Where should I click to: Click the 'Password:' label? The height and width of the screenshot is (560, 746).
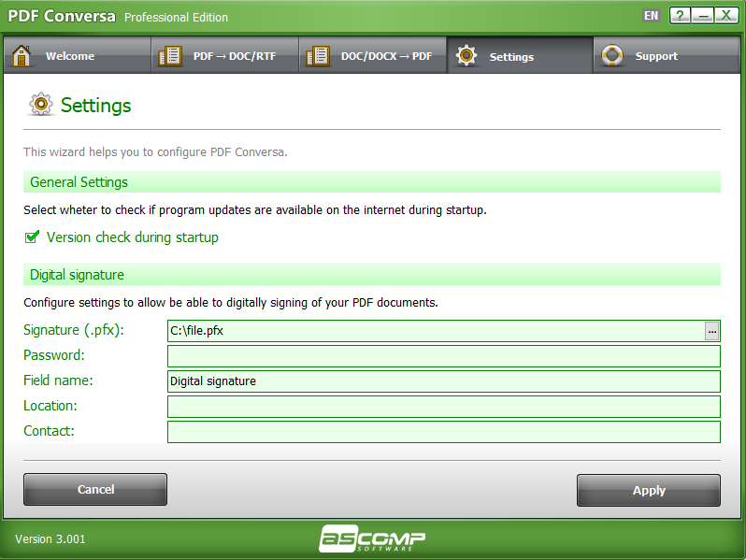pos(54,355)
